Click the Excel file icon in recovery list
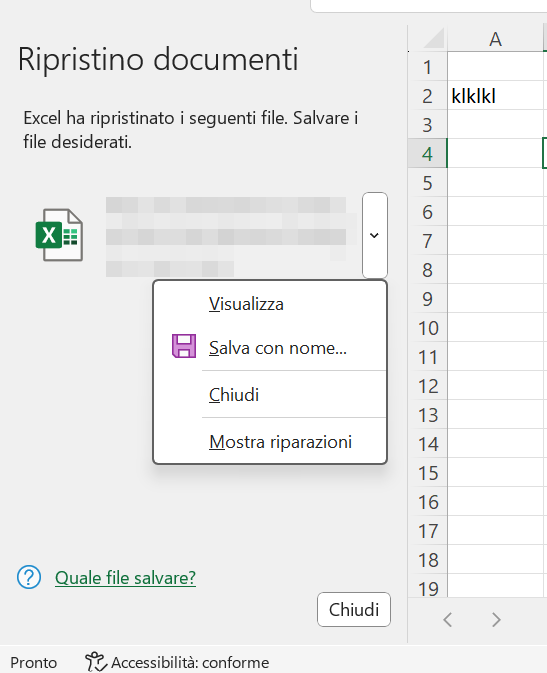Viewport: 547px width, 673px height. (x=59, y=235)
